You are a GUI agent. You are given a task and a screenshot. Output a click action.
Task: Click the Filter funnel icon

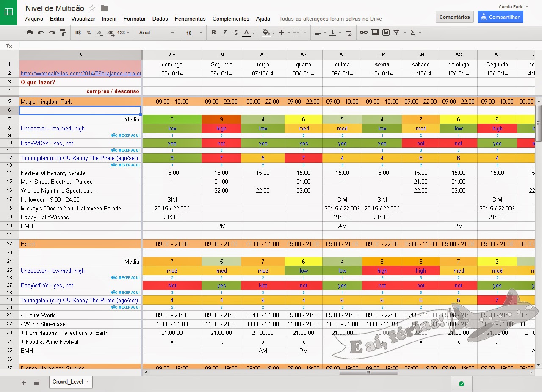[396, 33]
